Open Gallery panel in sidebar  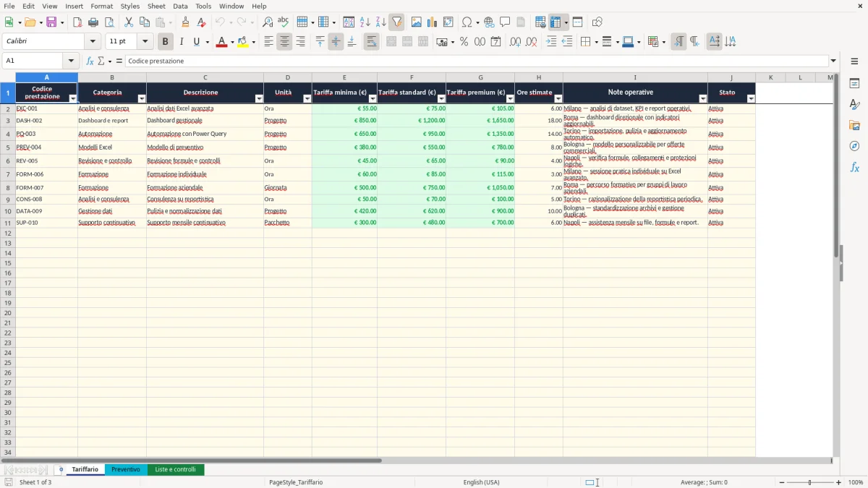(x=854, y=125)
